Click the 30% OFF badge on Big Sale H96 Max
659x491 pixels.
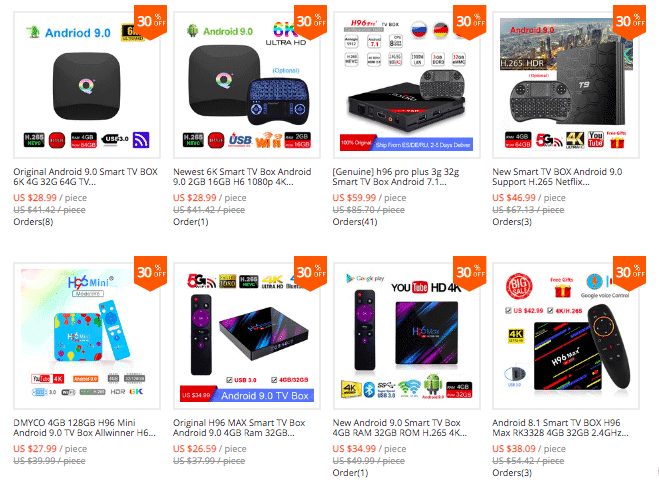pos(629,272)
